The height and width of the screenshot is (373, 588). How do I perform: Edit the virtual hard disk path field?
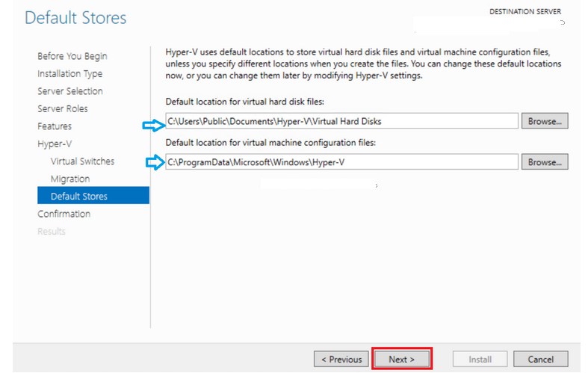(x=341, y=121)
